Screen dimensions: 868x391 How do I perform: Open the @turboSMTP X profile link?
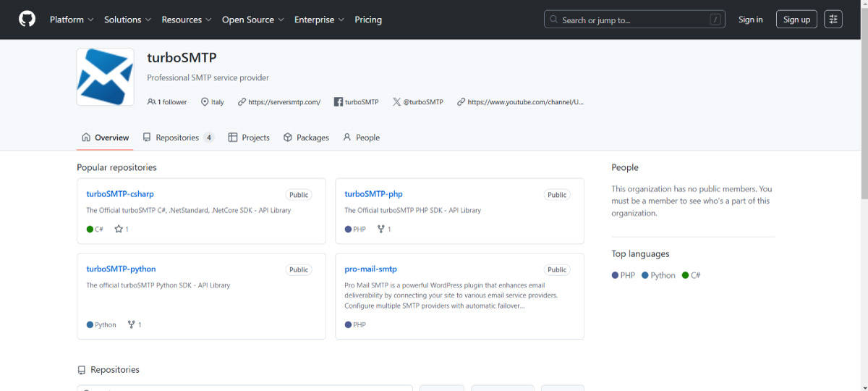(417, 102)
